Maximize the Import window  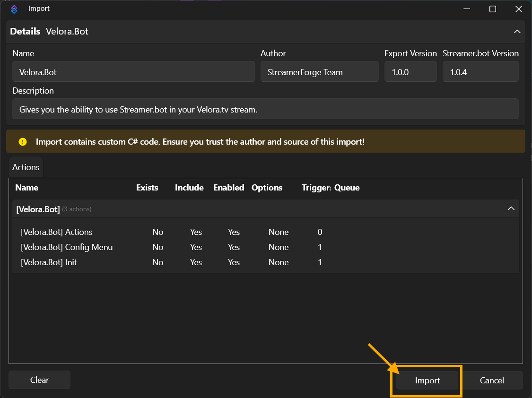492,9
